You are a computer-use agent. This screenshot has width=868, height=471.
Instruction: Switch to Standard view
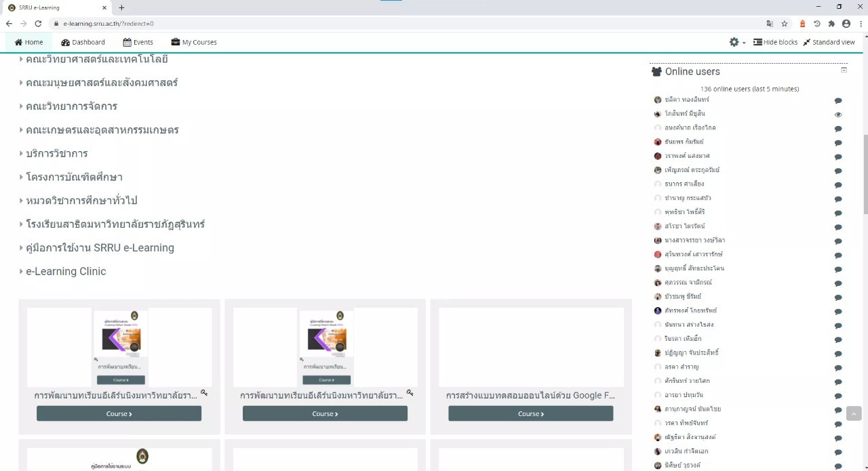tap(829, 42)
